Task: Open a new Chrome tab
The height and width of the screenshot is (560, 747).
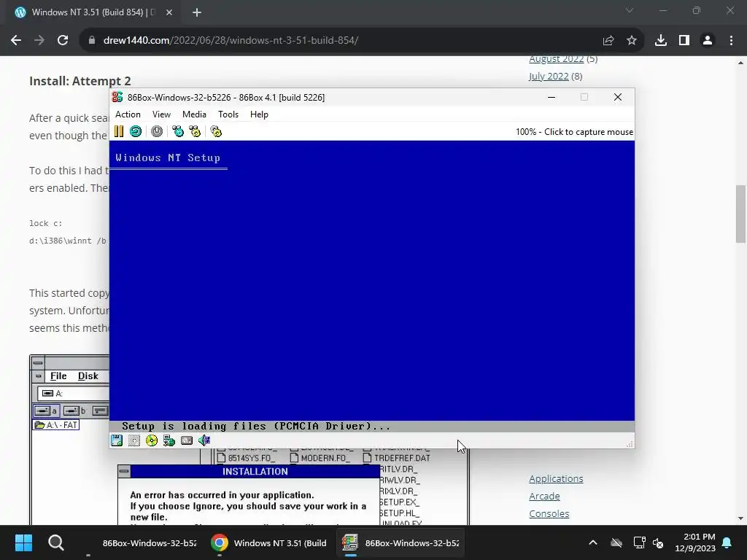Action: pyautogui.click(x=197, y=12)
